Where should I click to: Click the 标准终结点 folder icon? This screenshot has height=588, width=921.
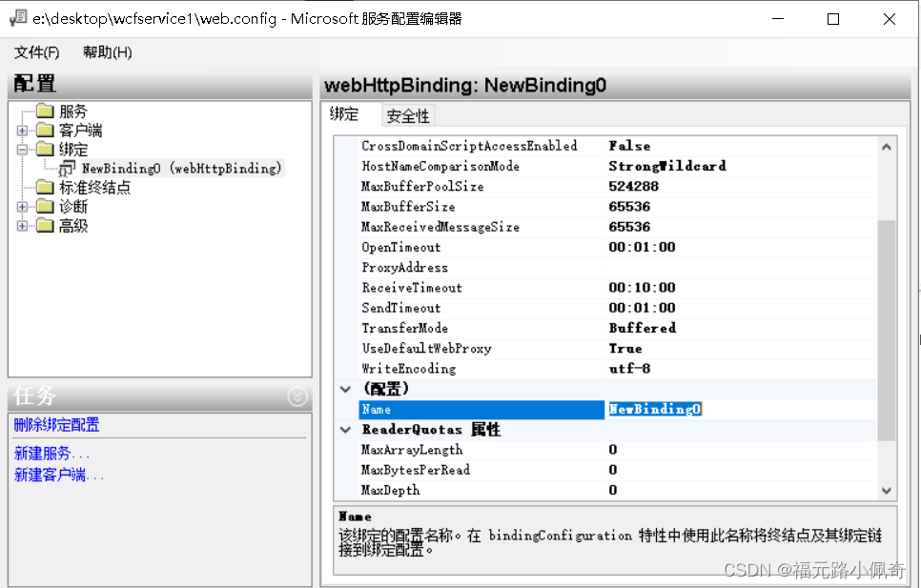pos(45,187)
